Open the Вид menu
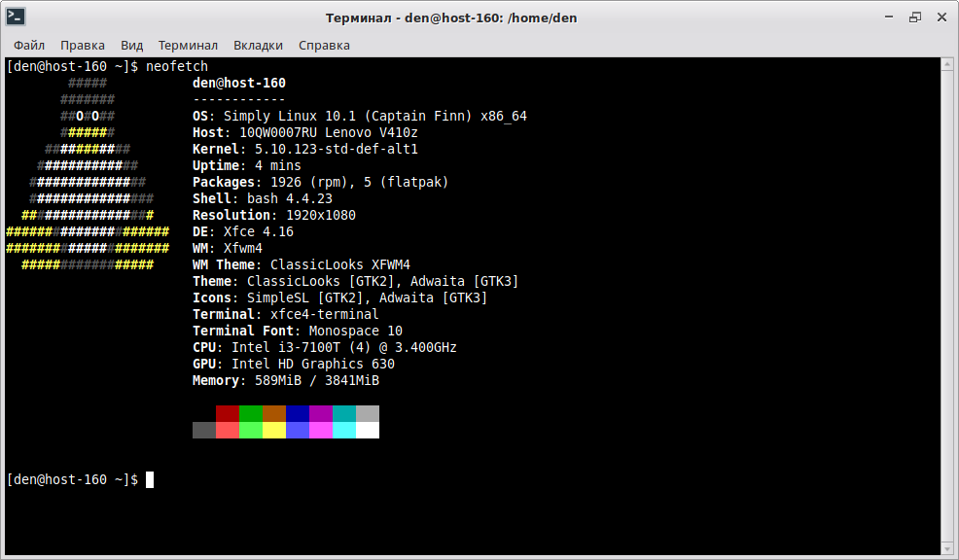 pos(131,46)
